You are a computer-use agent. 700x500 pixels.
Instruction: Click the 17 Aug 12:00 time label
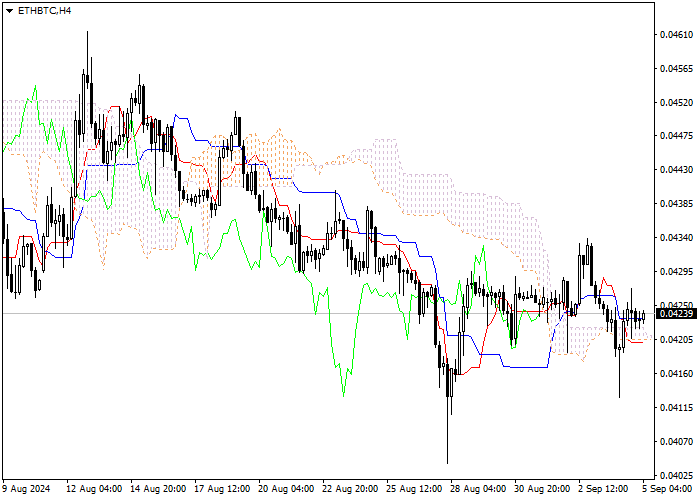click(223, 489)
